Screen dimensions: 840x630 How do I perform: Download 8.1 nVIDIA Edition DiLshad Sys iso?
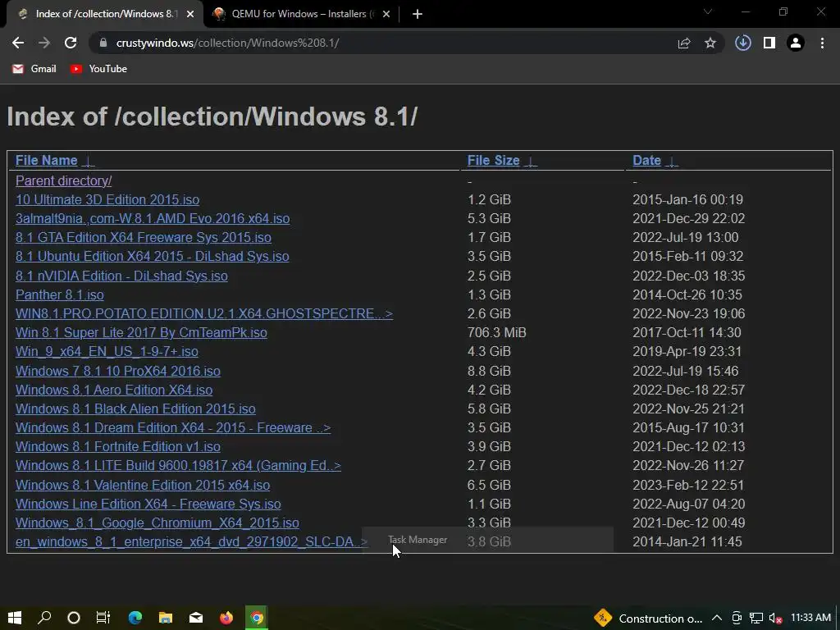tap(121, 276)
